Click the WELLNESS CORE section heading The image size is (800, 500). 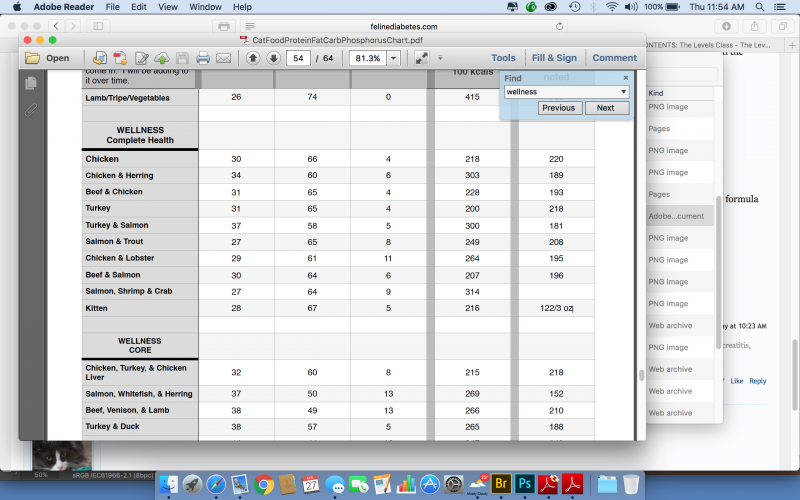[x=140, y=345]
